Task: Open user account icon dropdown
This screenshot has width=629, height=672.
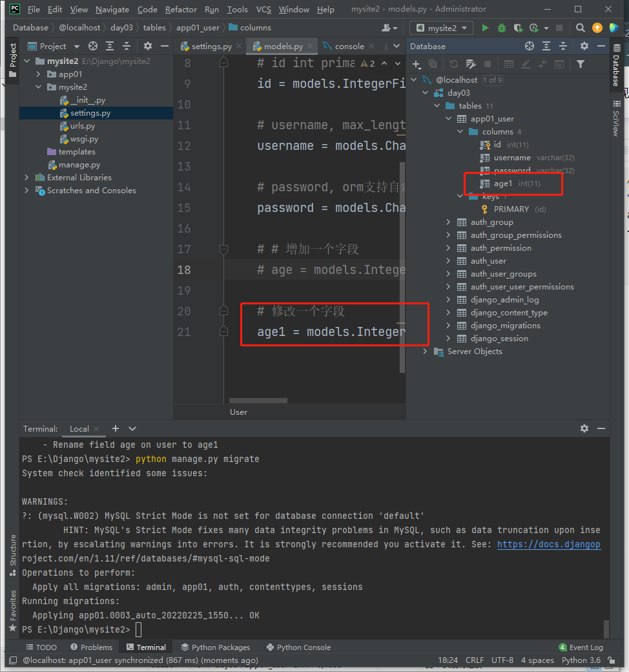Action: click(x=389, y=28)
